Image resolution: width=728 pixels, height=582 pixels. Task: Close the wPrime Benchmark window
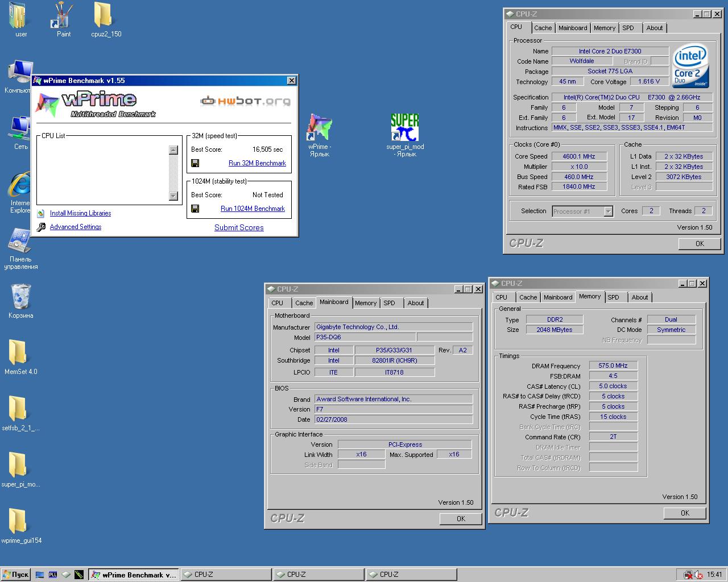(x=291, y=81)
